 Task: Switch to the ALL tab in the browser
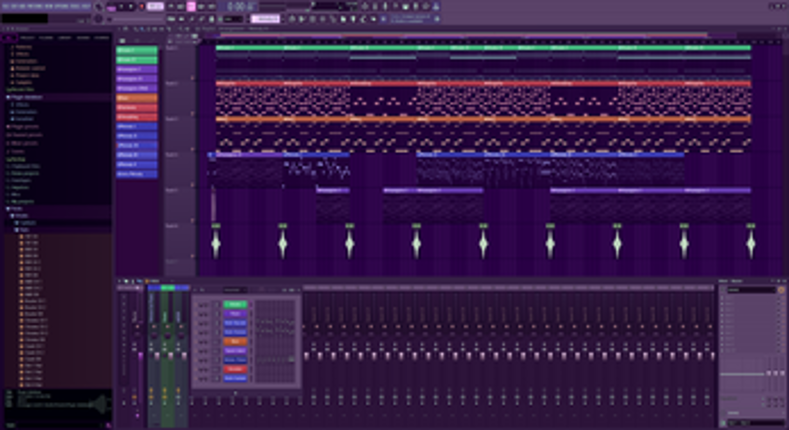(x=10, y=38)
